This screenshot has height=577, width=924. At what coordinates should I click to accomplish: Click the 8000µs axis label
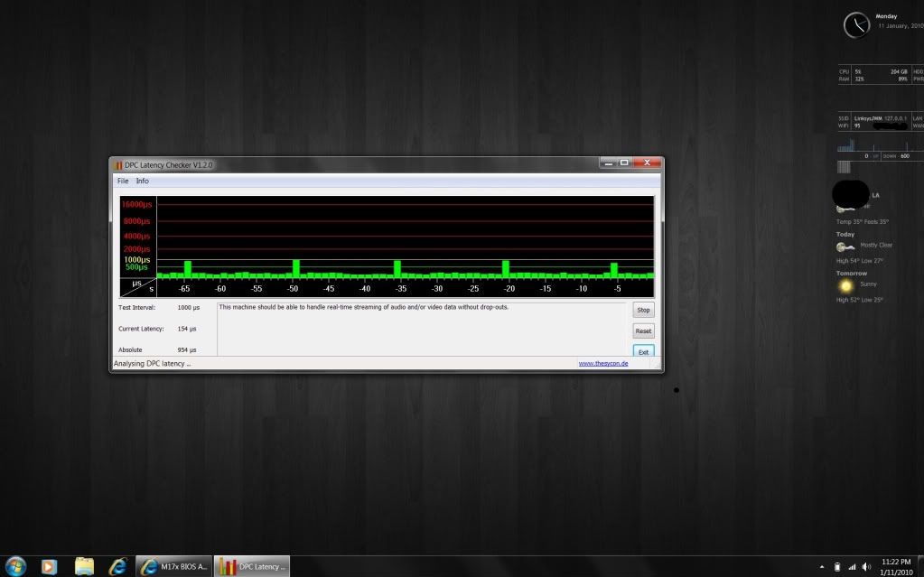tap(136, 221)
